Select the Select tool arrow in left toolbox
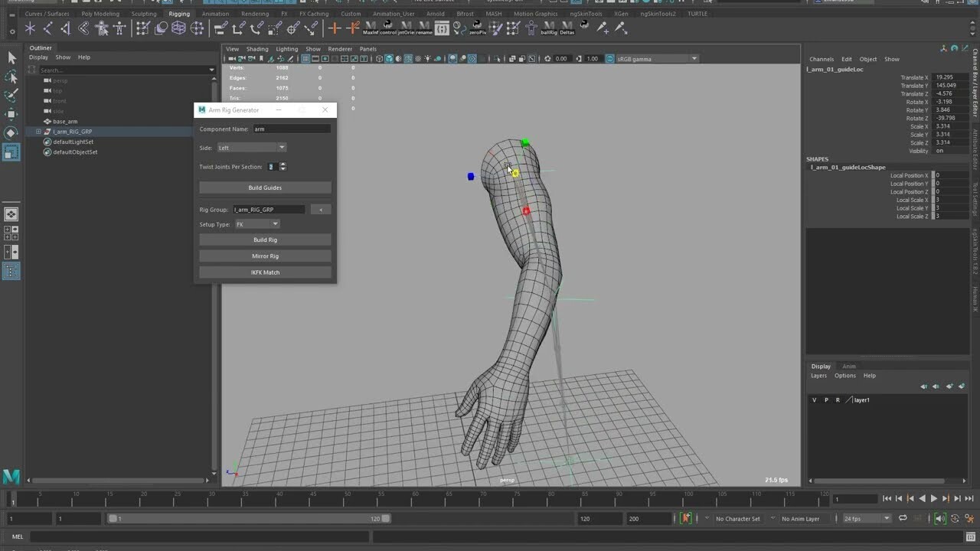The image size is (980, 551). [x=11, y=57]
